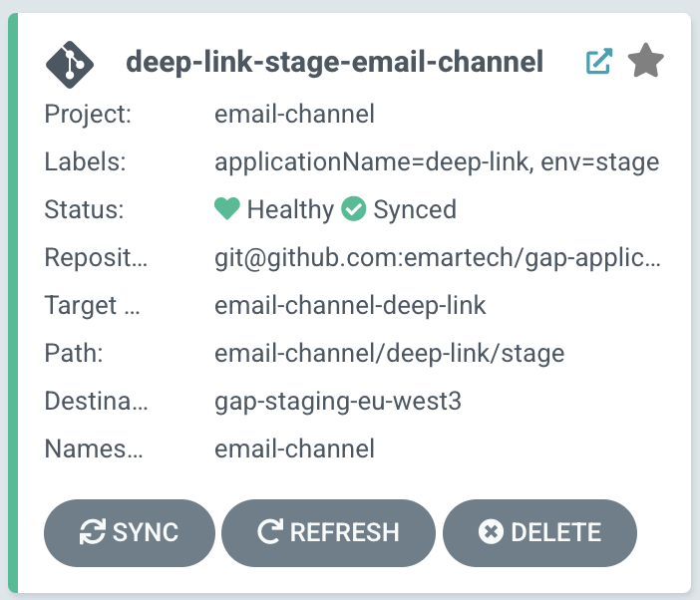Click the applicationName=deep-link label text
Viewport: 700px width, 600px height.
[374, 161]
